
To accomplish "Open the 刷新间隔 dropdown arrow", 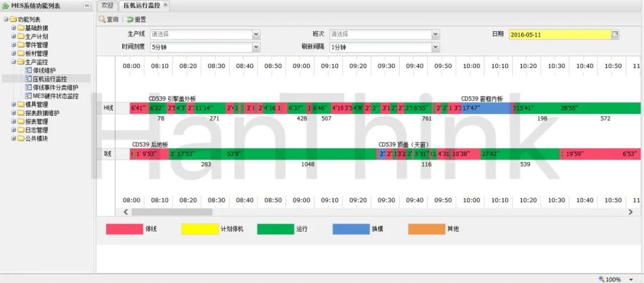I will tap(435, 47).
